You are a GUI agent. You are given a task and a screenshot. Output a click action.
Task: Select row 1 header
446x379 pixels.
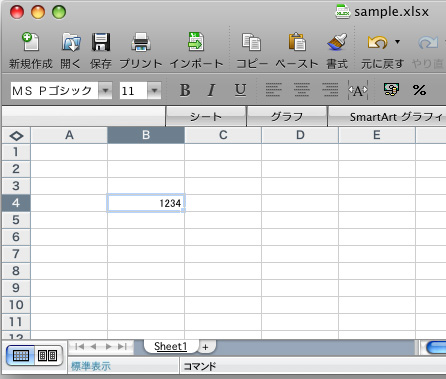coord(16,152)
